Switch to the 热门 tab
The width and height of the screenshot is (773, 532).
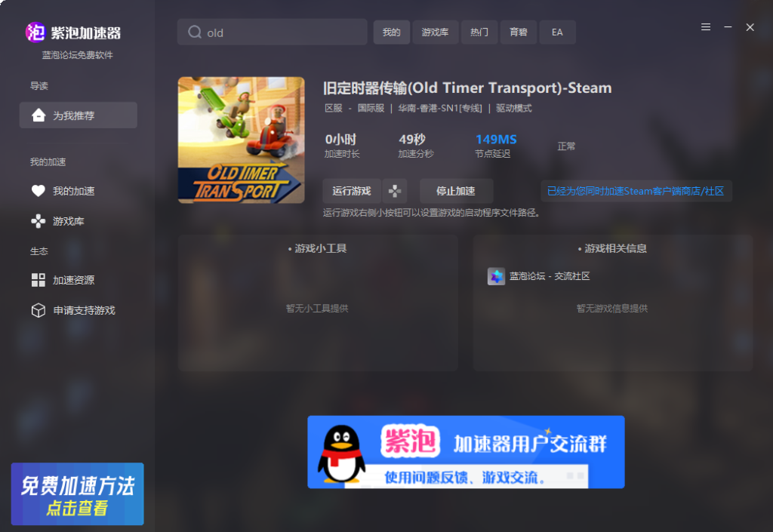(x=479, y=32)
